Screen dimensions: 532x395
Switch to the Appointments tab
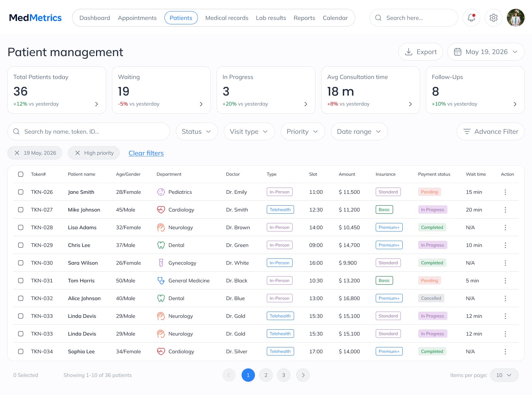tap(137, 18)
